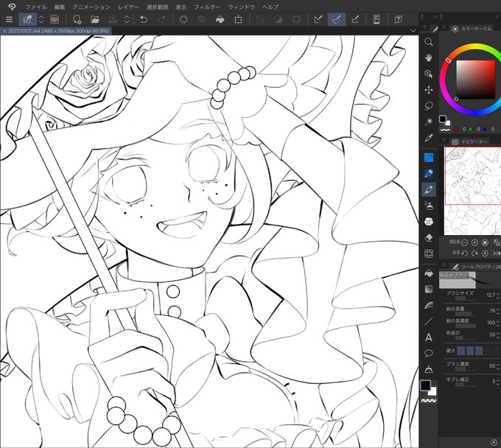The height and width of the screenshot is (448, 501).
Task: Pick the black main color in toolbar
Action: pyautogui.click(x=425, y=385)
